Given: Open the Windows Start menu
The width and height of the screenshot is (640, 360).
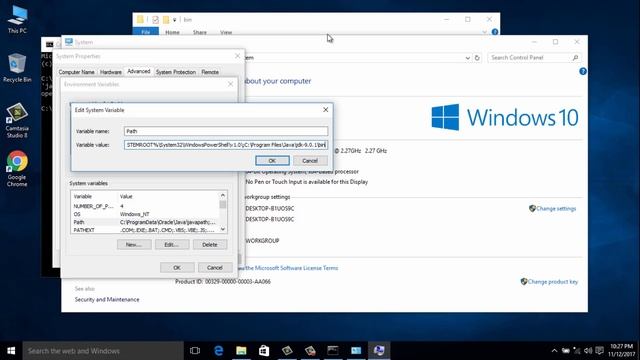Looking at the screenshot, I should click(x=11, y=351).
